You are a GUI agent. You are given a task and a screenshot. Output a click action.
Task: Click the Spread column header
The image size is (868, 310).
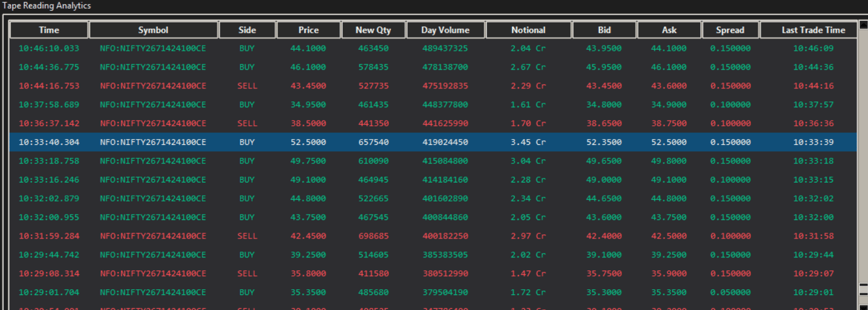click(x=730, y=30)
